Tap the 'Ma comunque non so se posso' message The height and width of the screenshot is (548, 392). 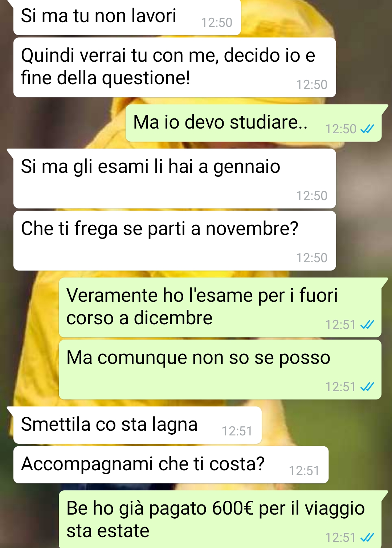[x=220, y=370]
